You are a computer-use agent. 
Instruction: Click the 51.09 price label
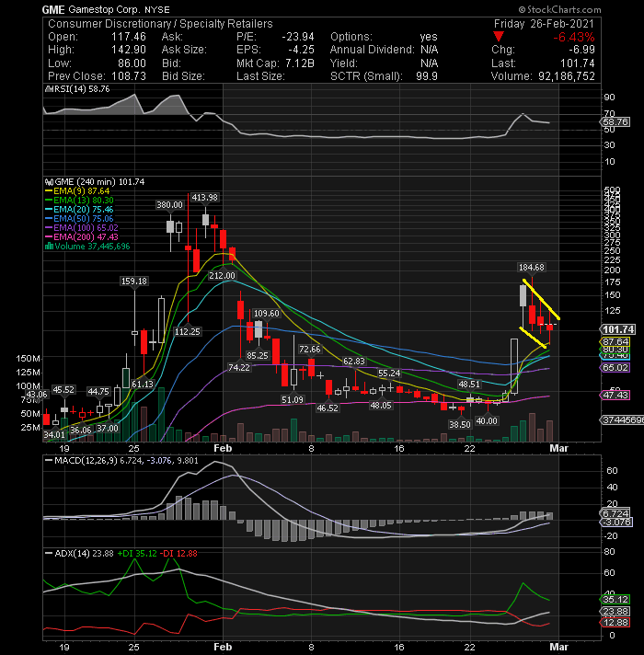click(x=293, y=400)
